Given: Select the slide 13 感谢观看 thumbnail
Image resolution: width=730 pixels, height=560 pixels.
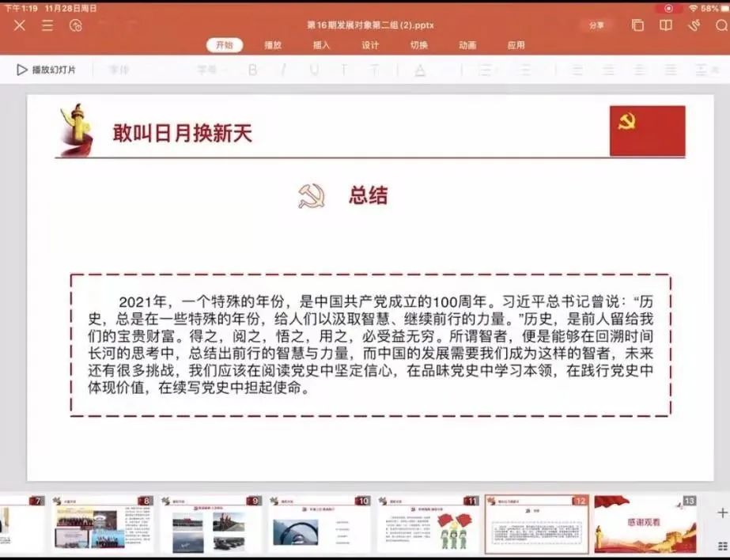Looking at the screenshot, I should [645, 524].
